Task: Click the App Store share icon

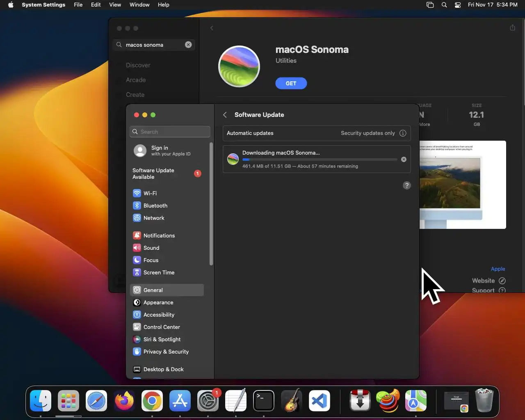Action: click(x=512, y=27)
